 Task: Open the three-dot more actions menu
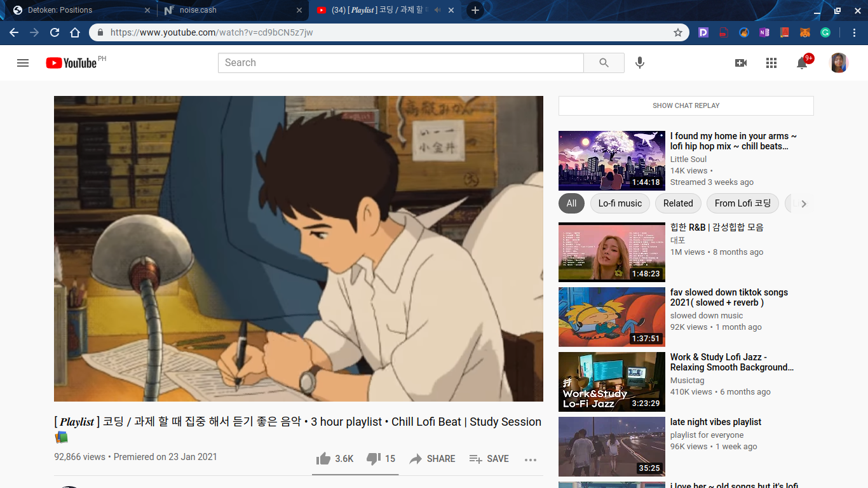click(x=531, y=459)
